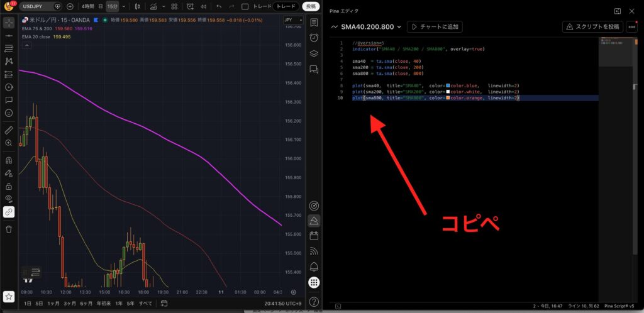Click the チャートに追加 button
Viewport: 644px width, 313px height.
tap(435, 27)
